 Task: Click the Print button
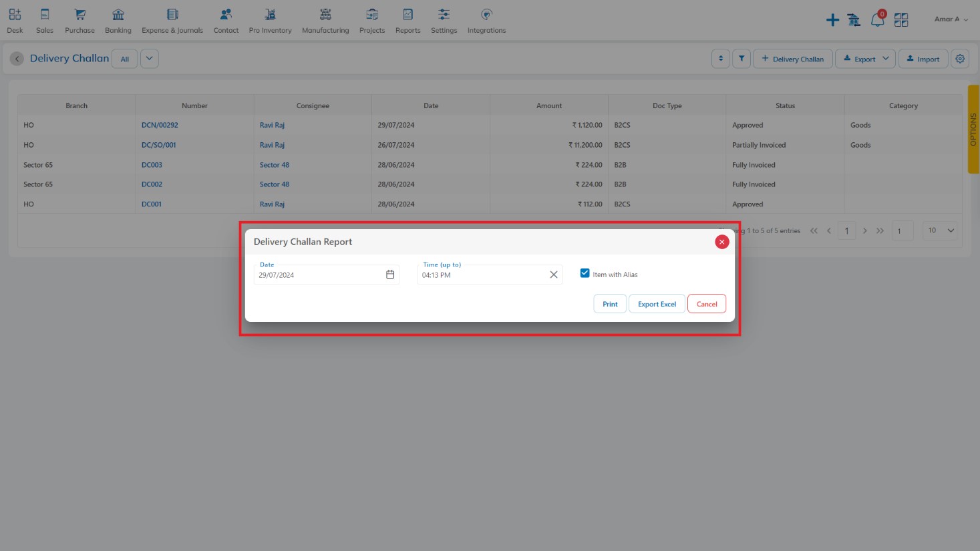tap(610, 304)
